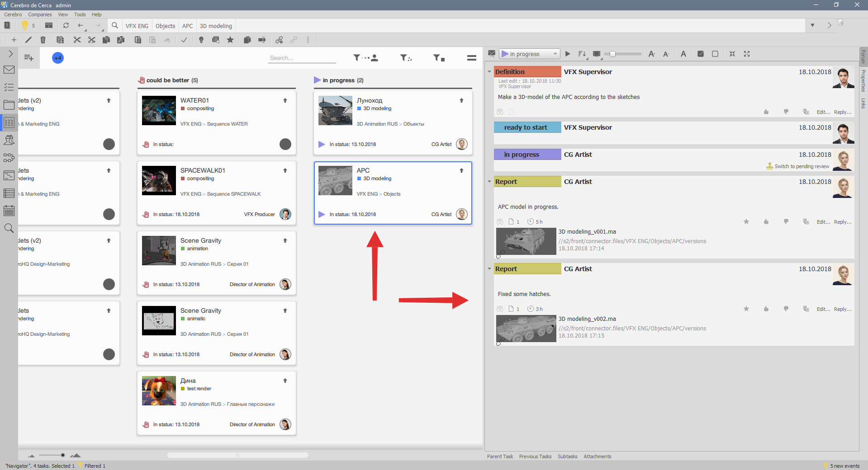
Task: Click the hamburger menu icon above board
Action: coord(472,58)
